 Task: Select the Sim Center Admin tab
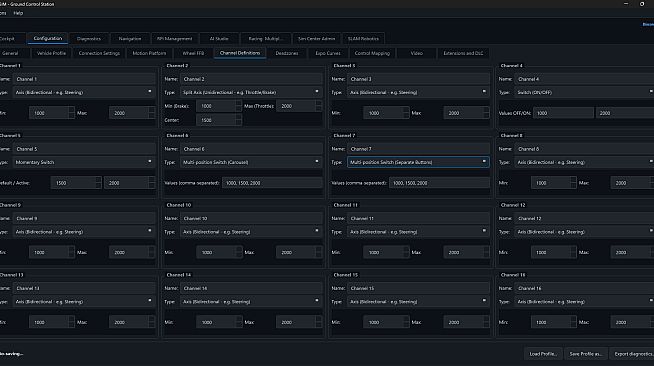click(317, 39)
